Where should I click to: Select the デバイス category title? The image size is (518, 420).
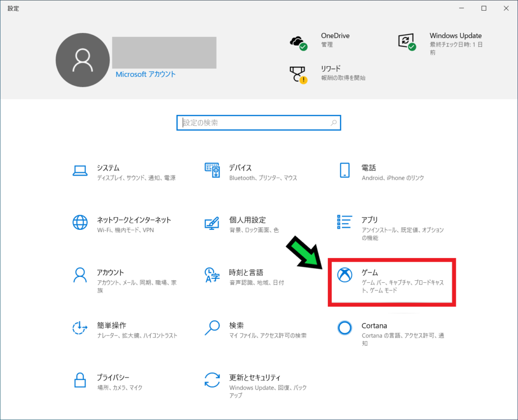coord(240,167)
